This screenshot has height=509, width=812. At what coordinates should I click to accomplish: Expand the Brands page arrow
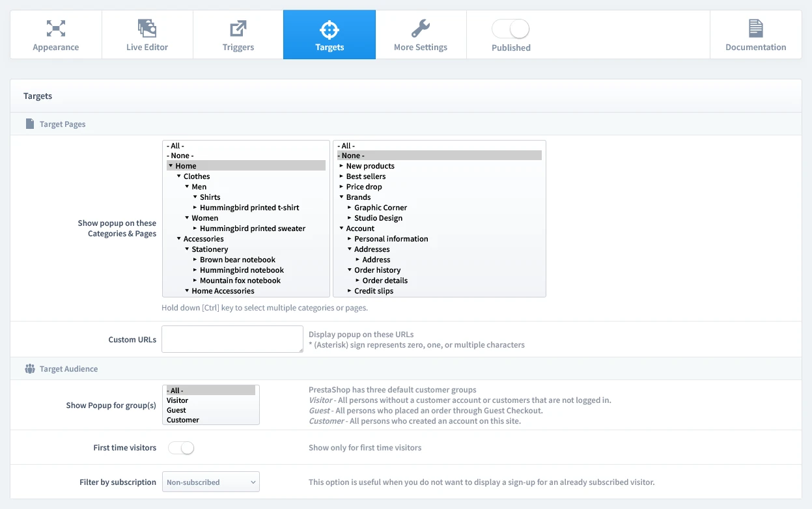(x=341, y=197)
